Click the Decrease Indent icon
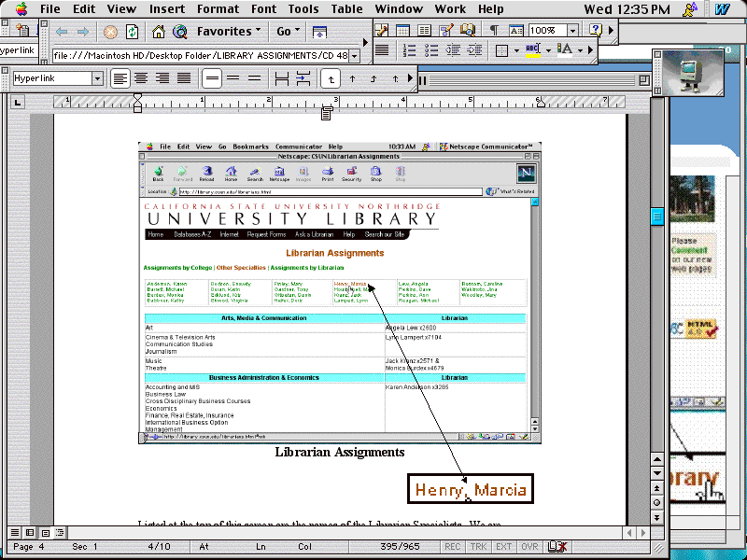Image resolution: width=747 pixels, height=560 pixels. 453,50
